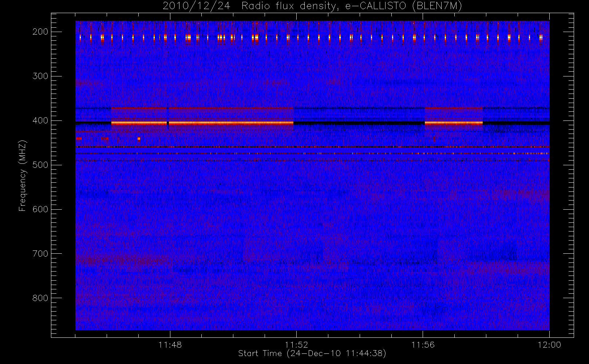Click the 600 frequency tick label
The image size is (589, 364).
tap(40, 209)
